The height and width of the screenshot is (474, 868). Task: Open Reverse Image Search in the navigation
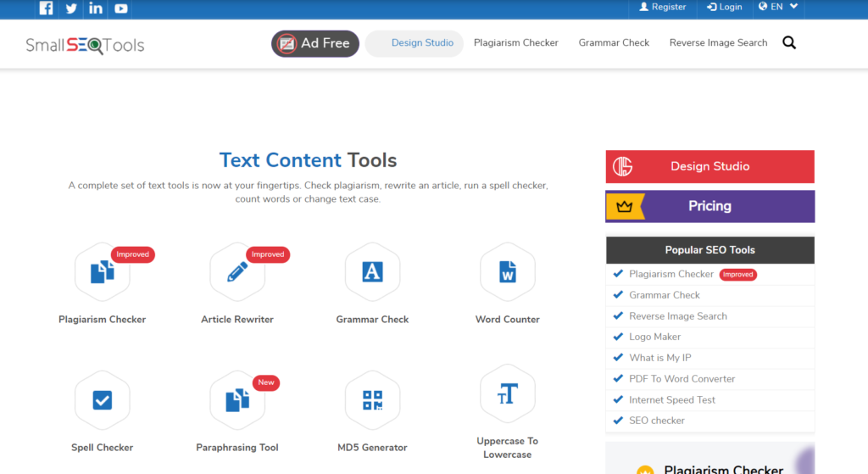pyautogui.click(x=719, y=42)
